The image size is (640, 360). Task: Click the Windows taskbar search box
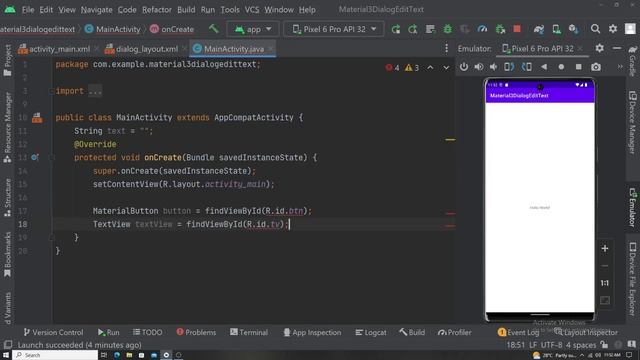[x=55, y=355]
